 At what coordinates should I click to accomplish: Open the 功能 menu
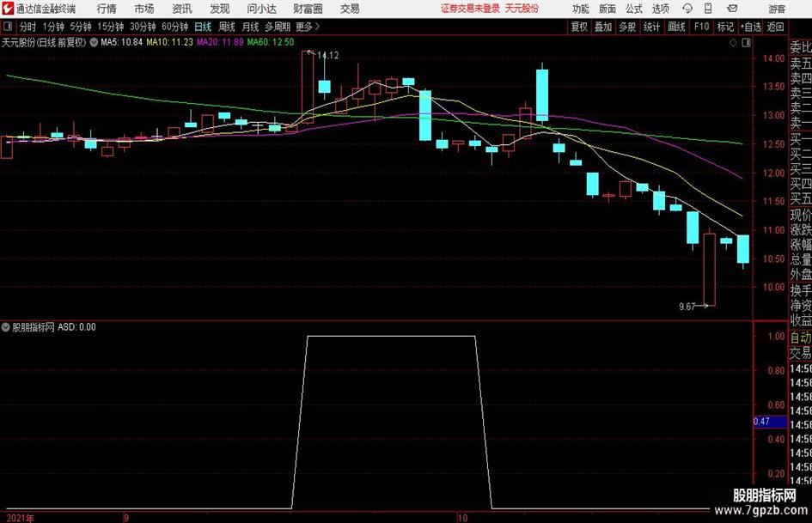pyautogui.click(x=581, y=9)
